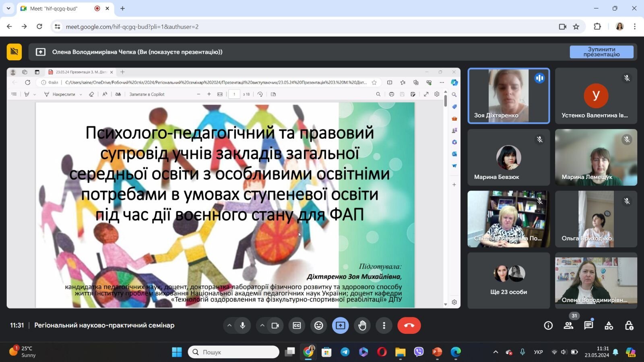This screenshot has width=644, height=362.
Task: Expand video settings chevron beside camera
Action: pos(262,325)
